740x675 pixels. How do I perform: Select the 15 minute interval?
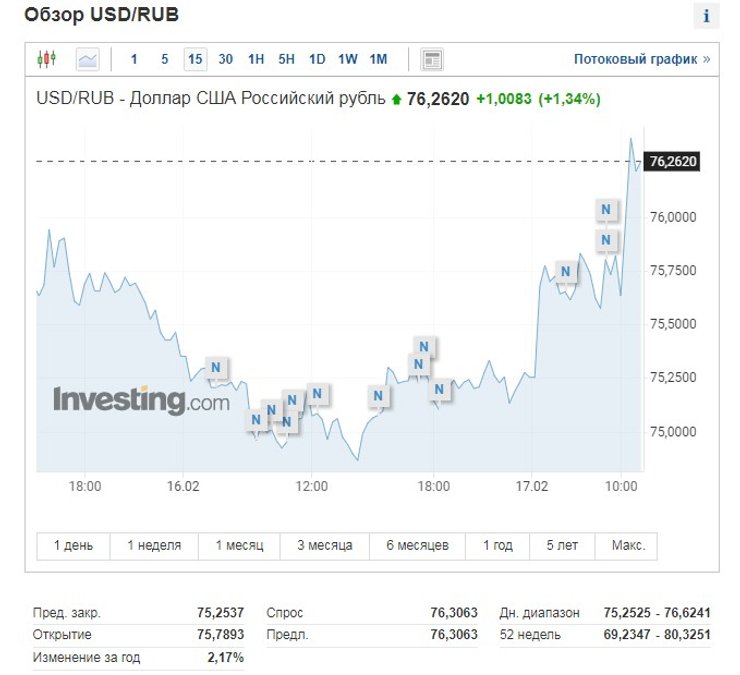click(195, 59)
